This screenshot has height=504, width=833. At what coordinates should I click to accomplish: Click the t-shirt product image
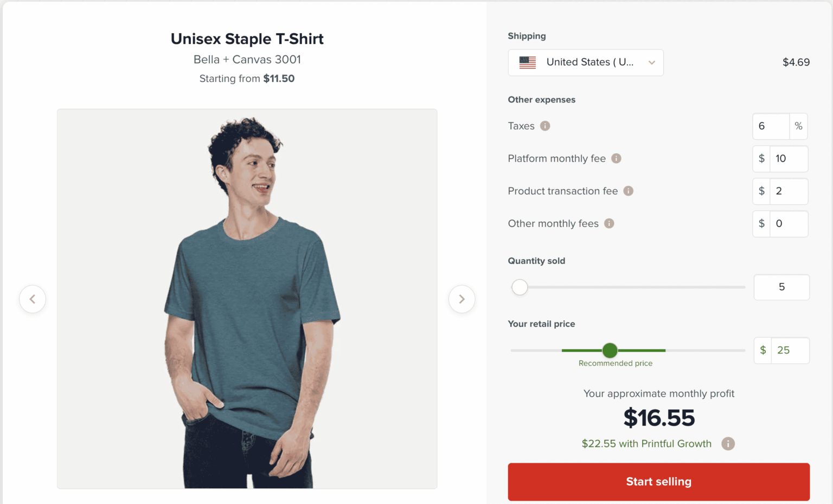pyautogui.click(x=247, y=299)
